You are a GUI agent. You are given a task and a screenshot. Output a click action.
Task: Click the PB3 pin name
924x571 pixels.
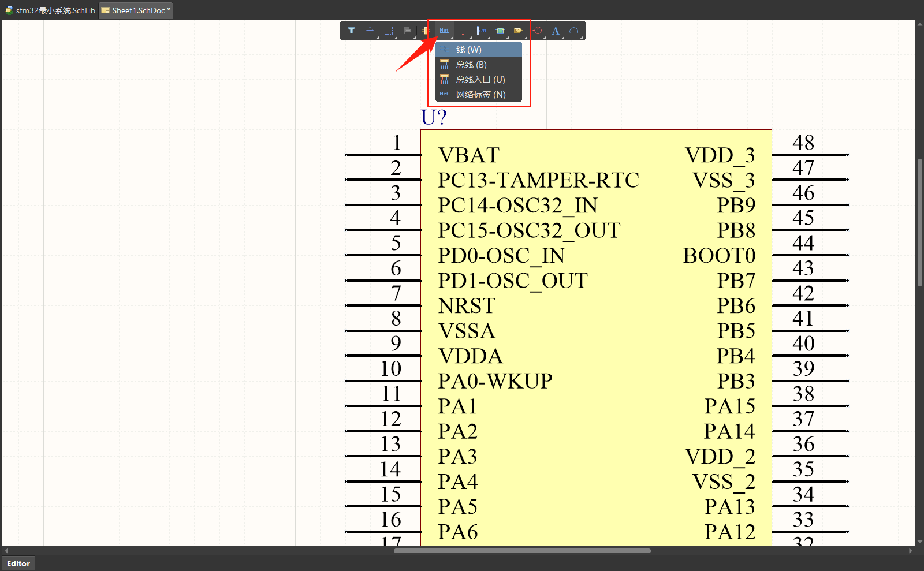pyautogui.click(x=736, y=381)
